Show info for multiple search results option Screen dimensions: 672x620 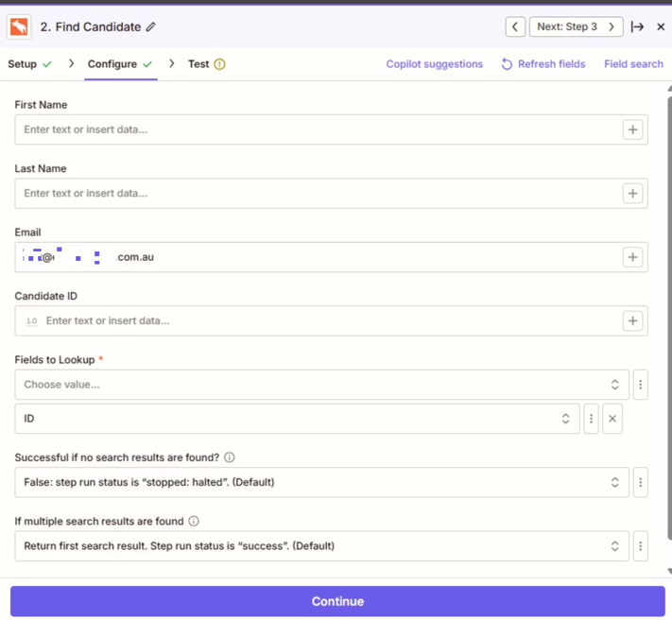[x=194, y=521]
